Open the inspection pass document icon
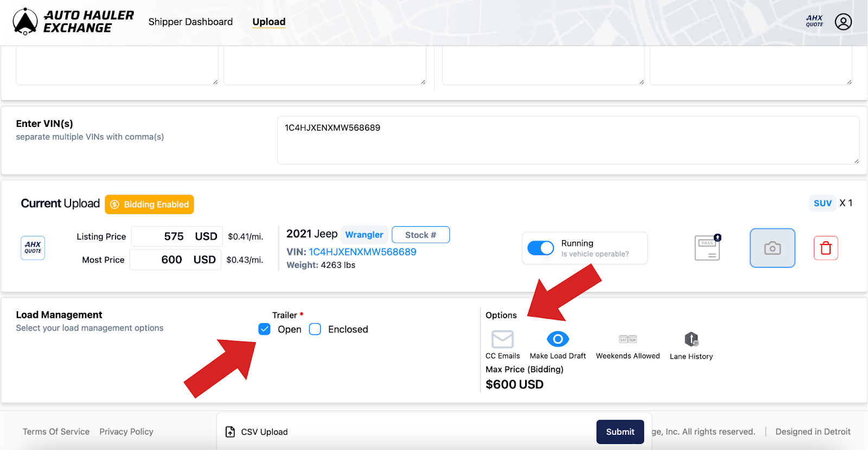868x450 pixels. point(708,248)
